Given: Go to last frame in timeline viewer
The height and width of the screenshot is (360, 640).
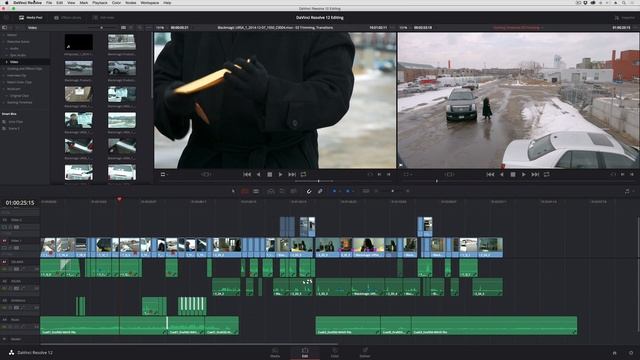Looking at the screenshot, I should pos(535,174).
